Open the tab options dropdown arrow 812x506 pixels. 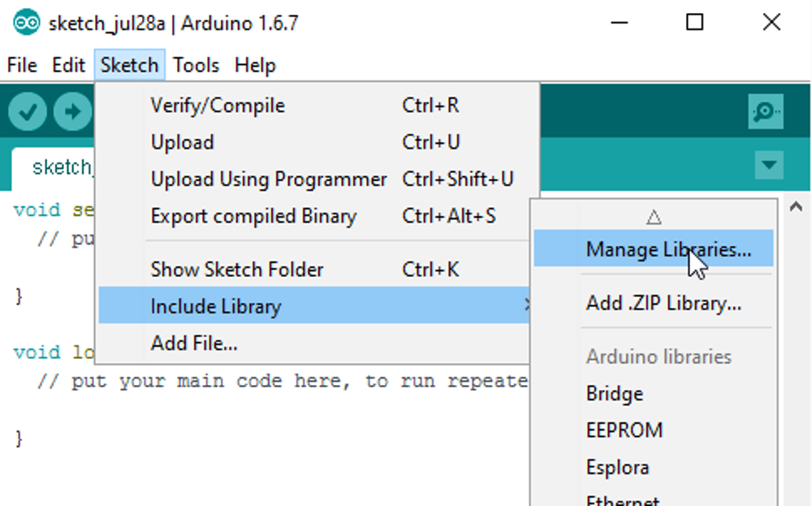click(x=768, y=166)
